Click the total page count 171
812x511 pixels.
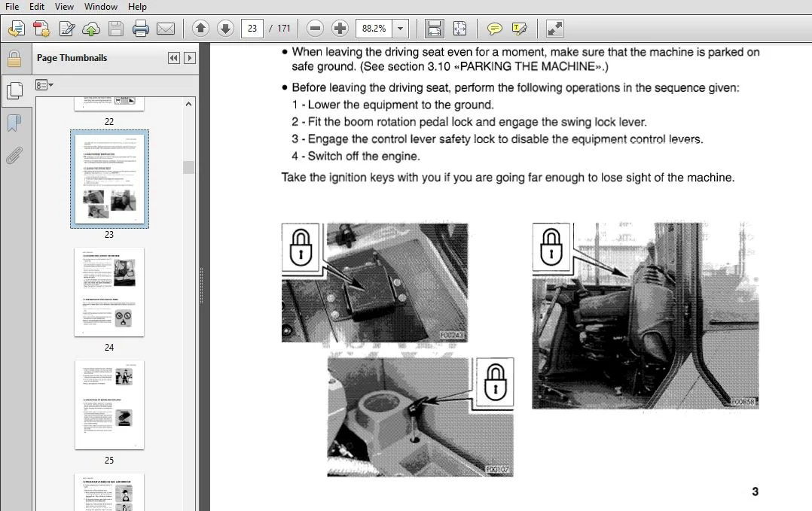click(284, 29)
